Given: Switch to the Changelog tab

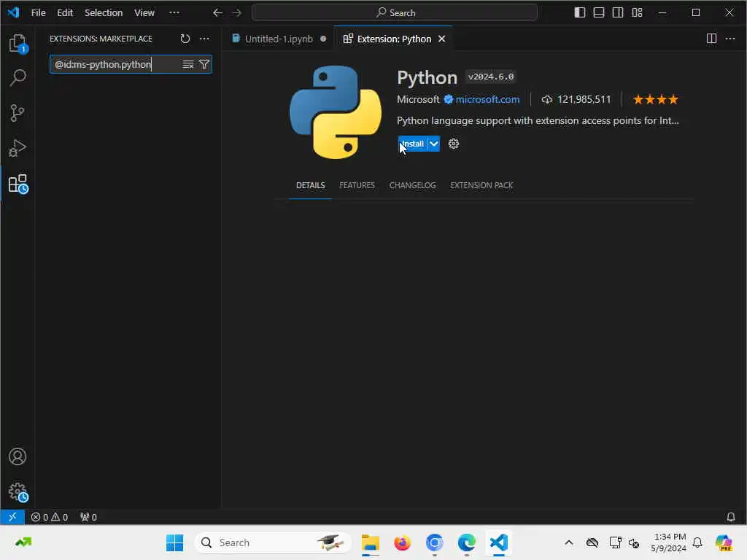Looking at the screenshot, I should coord(413,185).
